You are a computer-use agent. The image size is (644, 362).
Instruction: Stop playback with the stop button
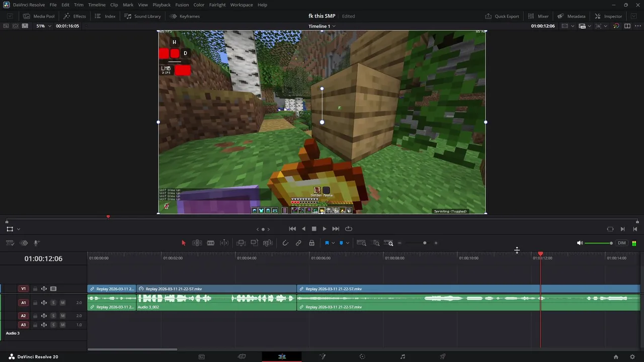coord(314,229)
